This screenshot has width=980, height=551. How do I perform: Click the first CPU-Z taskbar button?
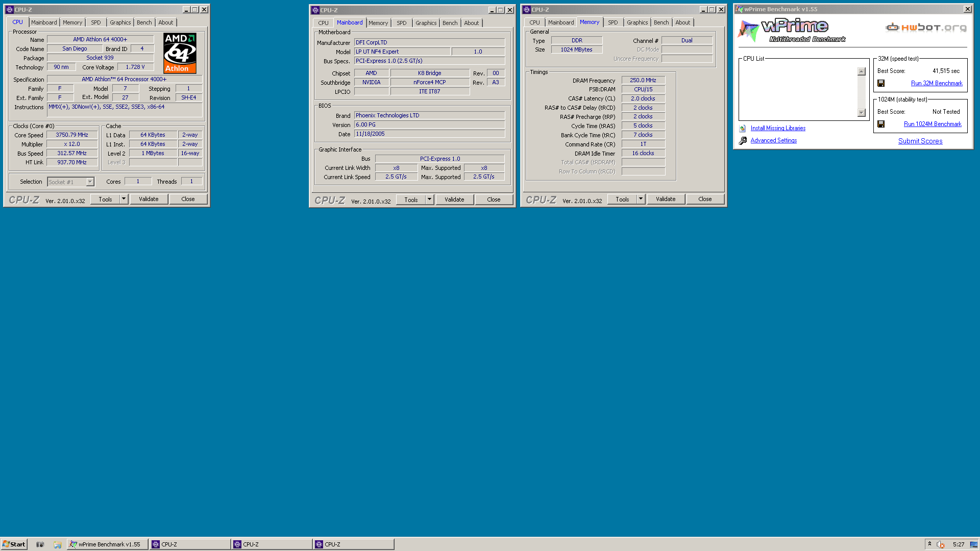coord(189,544)
